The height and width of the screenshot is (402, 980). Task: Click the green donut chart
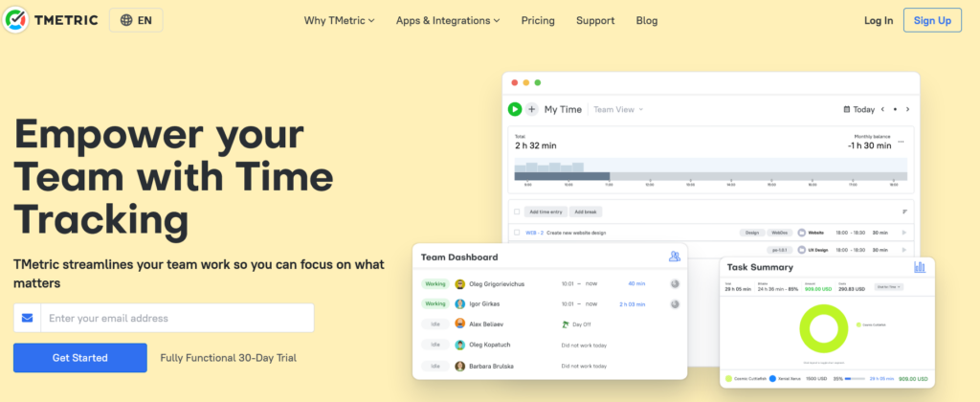(x=823, y=329)
